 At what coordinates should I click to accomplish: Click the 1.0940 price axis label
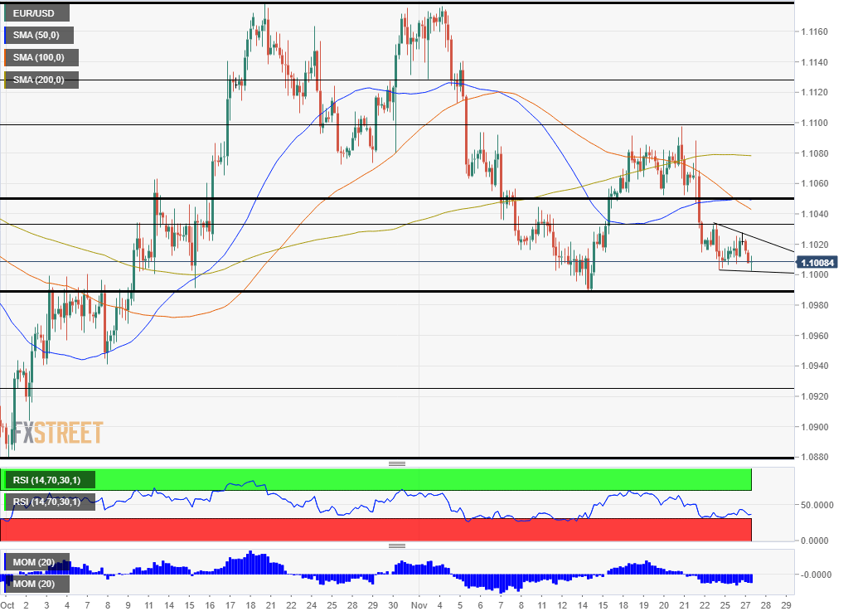click(814, 366)
